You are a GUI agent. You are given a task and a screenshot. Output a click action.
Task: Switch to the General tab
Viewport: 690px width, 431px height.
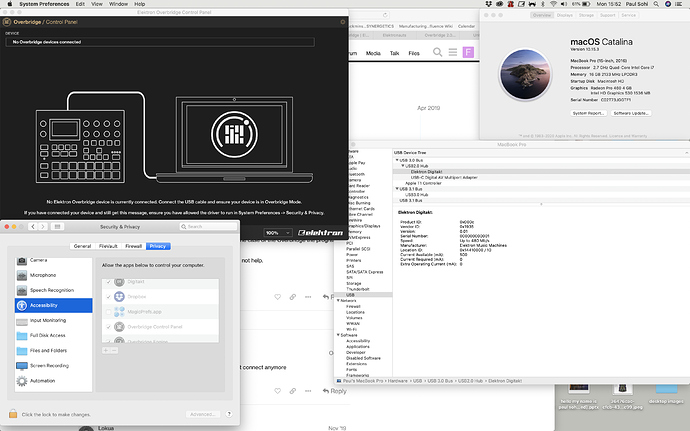[82, 246]
